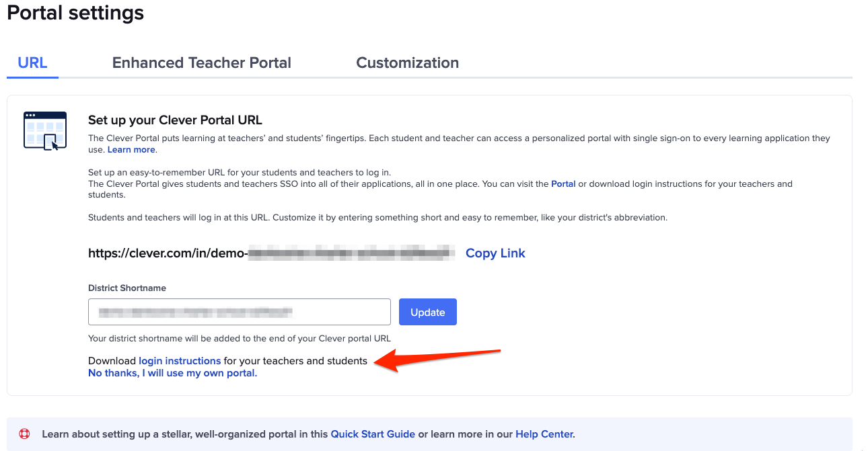This screenshot has width=868, height=451.
Task: Click the Update button
Action: click(x=427, y=312)
